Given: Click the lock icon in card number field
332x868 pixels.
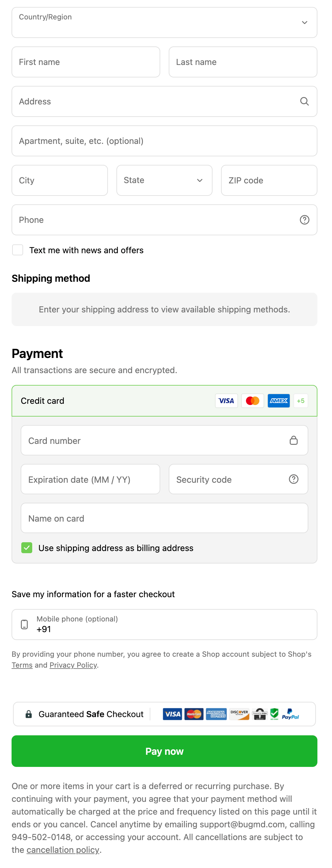Looking at the screenshot, I should [x=295, y=440].
